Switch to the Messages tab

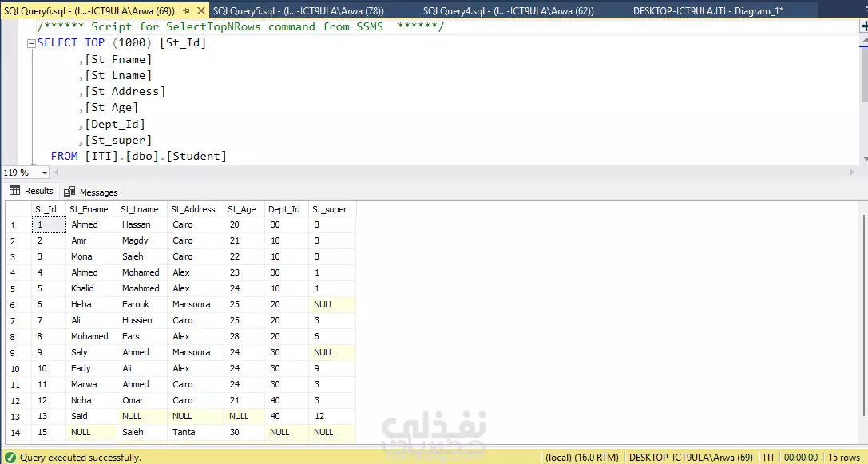[91, 192]
